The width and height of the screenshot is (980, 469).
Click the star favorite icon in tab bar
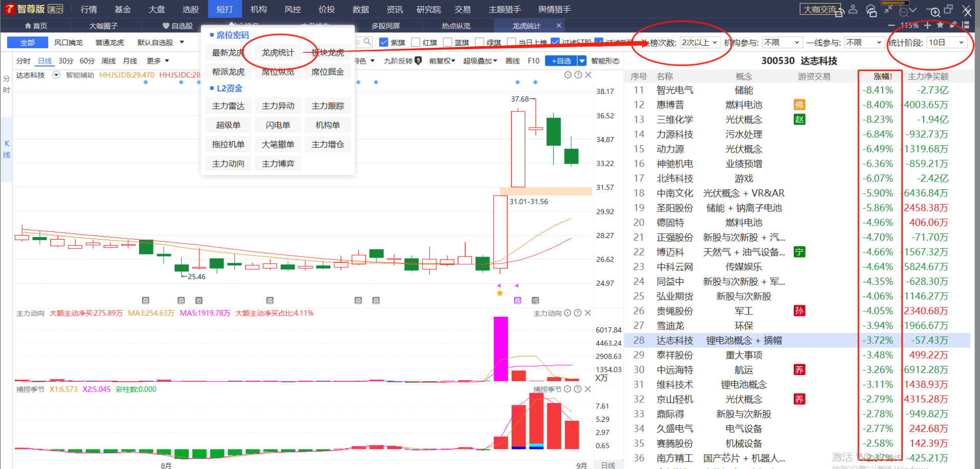coord(940,25)
